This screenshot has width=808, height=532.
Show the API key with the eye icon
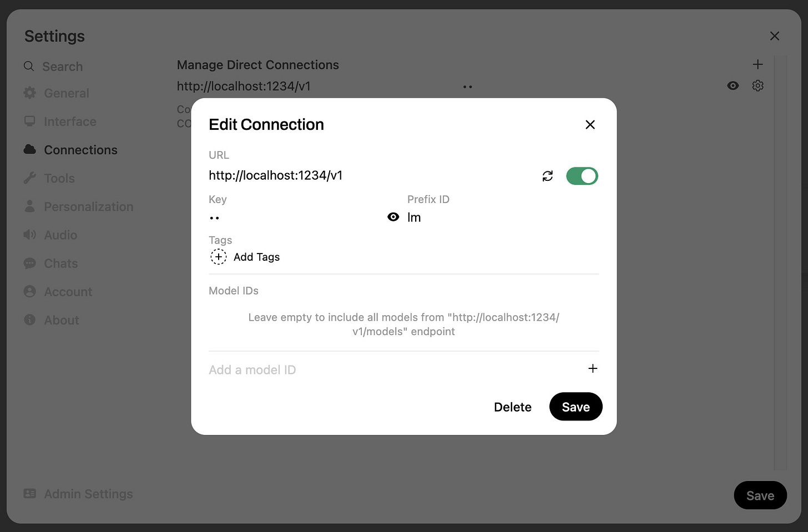pyautogui.click(x=393, y=217)
